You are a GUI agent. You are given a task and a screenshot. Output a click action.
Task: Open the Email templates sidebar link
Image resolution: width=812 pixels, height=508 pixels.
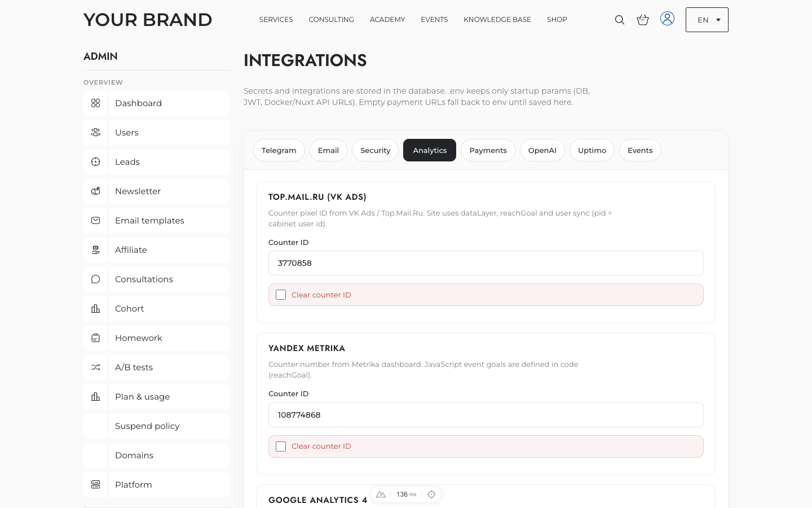click(x=157, y=221)
